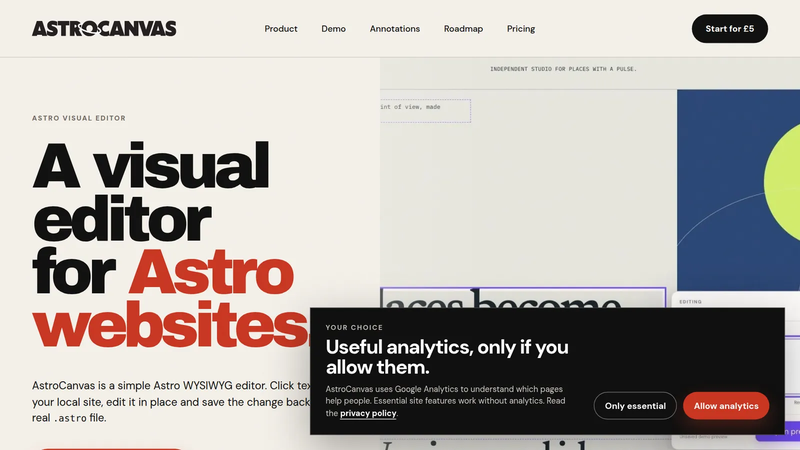800x450 pixels.
Task: Click the AstroCanvas logo
Action: pos(104,29)
